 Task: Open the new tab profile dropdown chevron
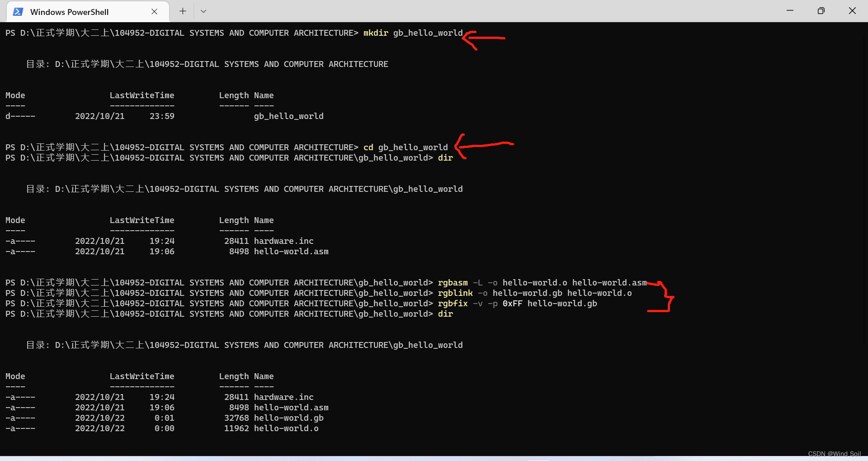click(x=203, y=11)
